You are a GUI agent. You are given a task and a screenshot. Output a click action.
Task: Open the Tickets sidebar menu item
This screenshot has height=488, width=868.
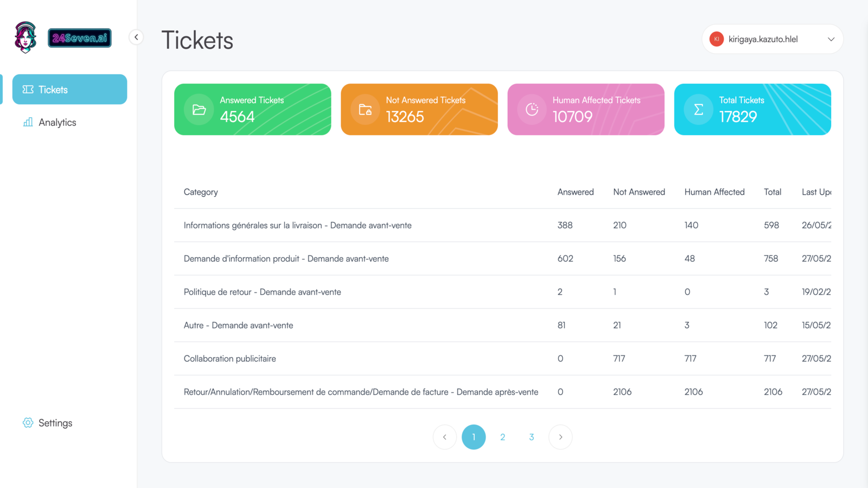(69, 89)
